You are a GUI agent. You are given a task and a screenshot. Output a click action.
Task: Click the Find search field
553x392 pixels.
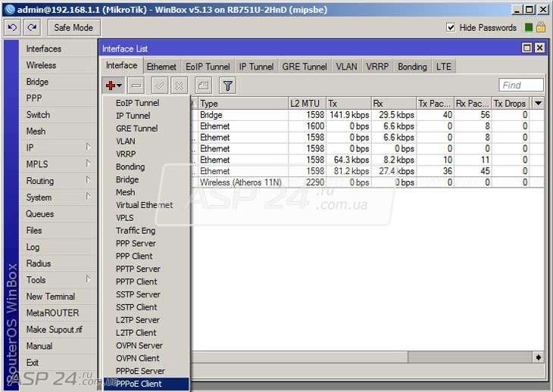point(521,85)
